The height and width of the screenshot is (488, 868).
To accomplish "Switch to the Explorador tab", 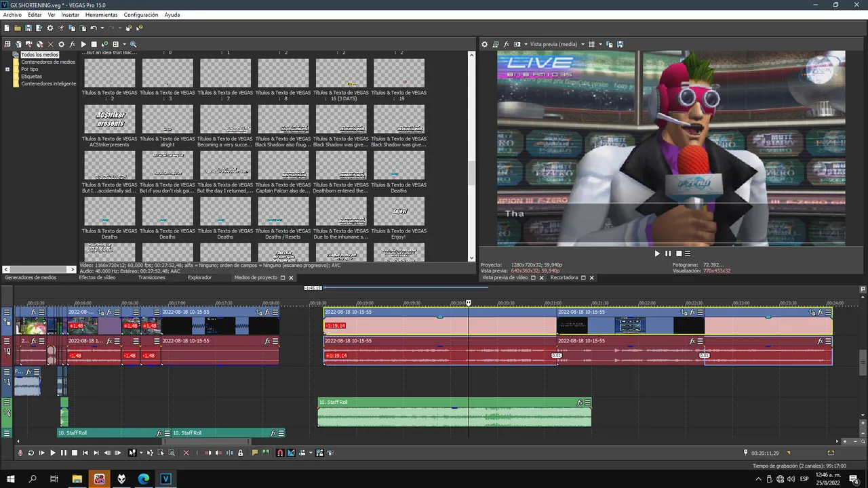I will point(200,277).
